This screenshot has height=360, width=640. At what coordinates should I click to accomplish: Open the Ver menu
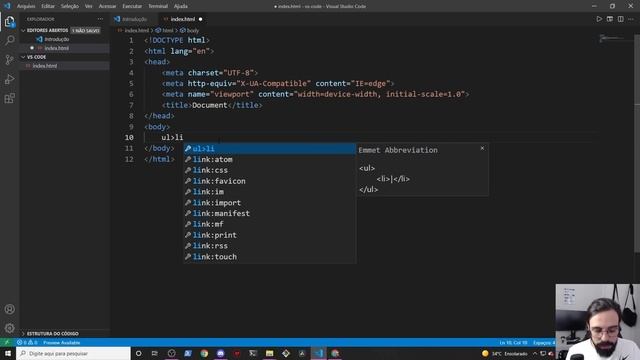point(88,6)
